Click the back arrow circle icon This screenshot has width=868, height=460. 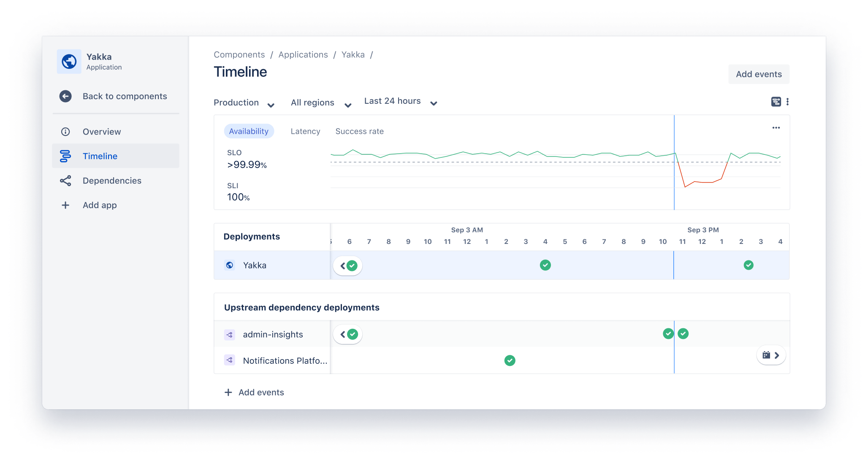[65, 96]
